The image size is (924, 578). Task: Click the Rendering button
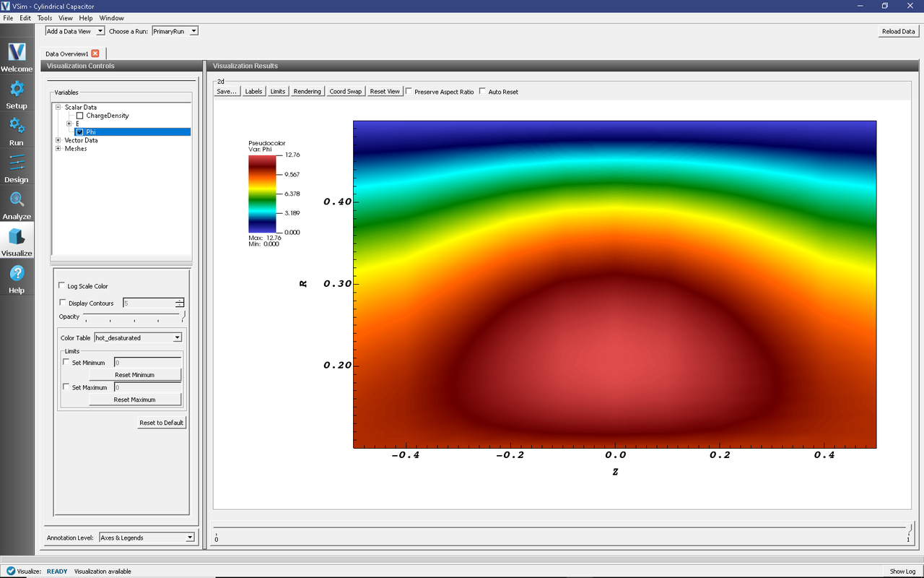(307, 92)
